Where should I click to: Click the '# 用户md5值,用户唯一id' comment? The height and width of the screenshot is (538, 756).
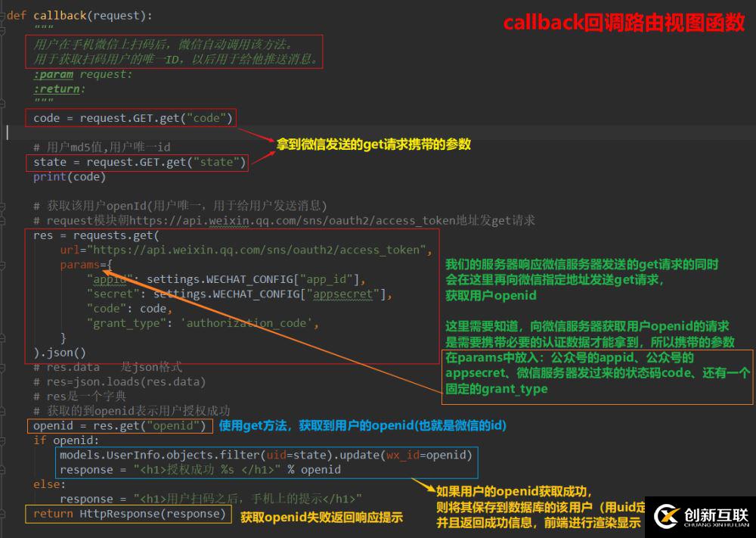tap(102, 147)
